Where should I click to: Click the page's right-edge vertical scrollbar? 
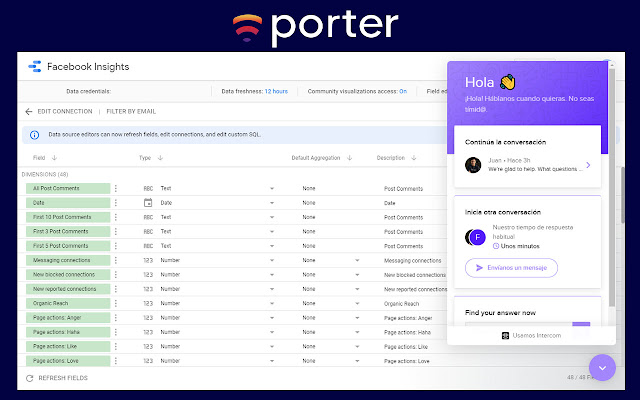(622, 195)
